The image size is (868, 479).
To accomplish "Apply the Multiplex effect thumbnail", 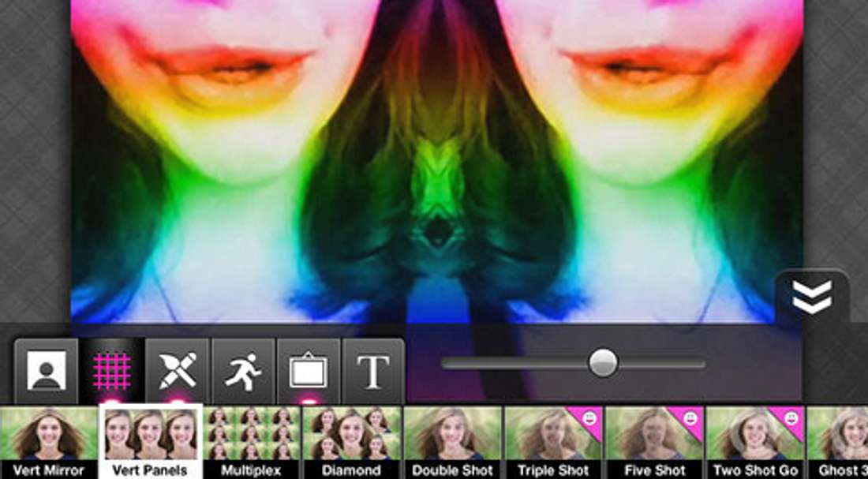I will click(x=251, y=443).
